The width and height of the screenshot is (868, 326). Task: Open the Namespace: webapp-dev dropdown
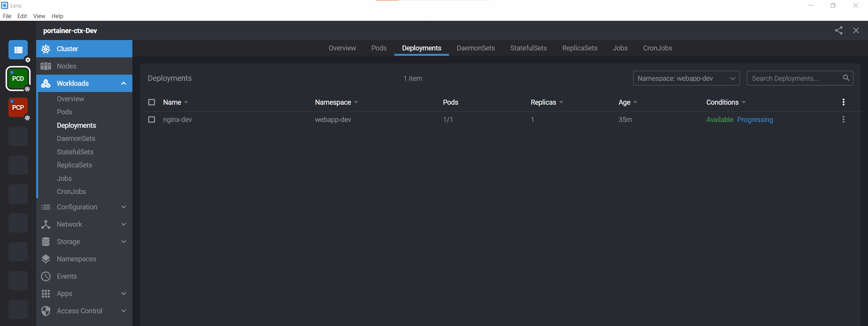tap(686, 79)
